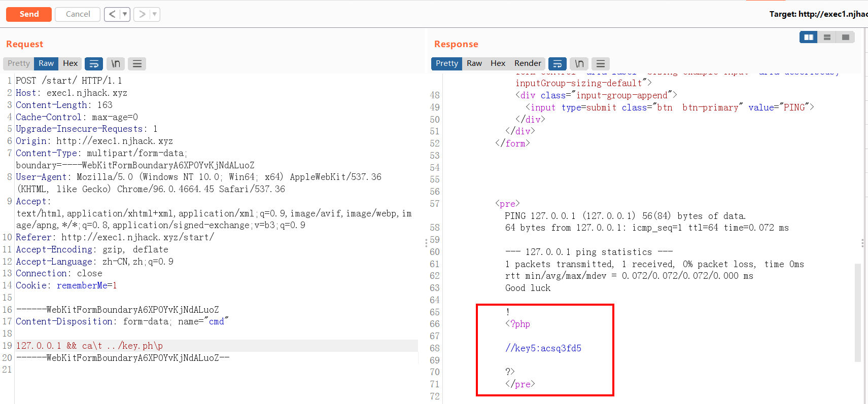This screenshot has width=868, height=404.
Task: Click the 'Accept-Encoding: gzip, deflate' header
Action: [92, 249]
